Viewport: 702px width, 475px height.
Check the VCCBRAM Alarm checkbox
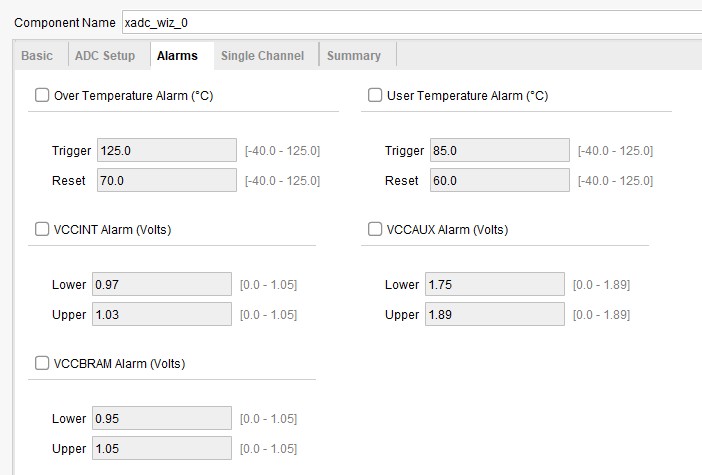42,363
